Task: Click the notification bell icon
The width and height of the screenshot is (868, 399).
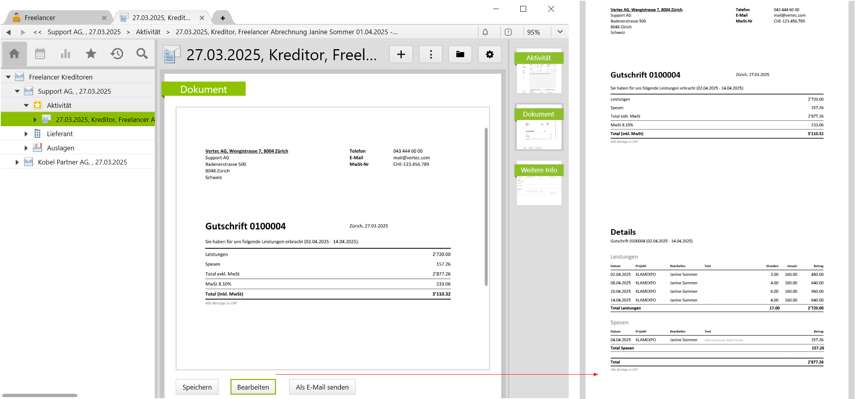Action: point(485,32)
